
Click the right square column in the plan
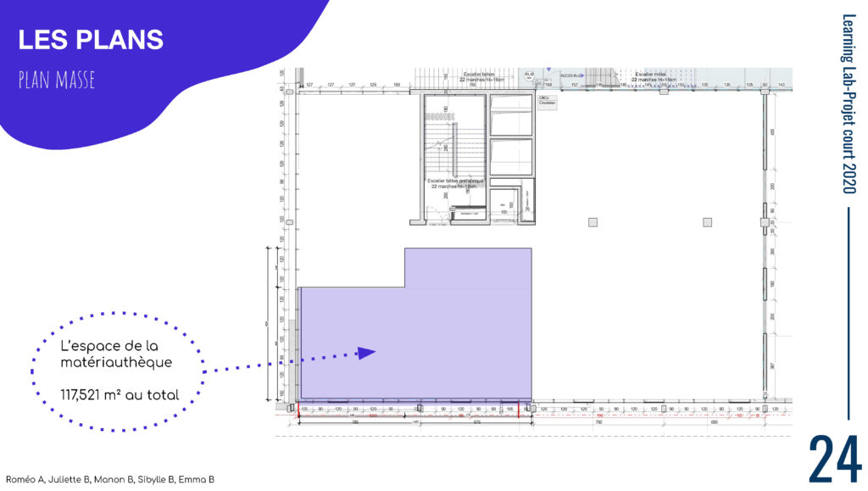click(708, 222)
